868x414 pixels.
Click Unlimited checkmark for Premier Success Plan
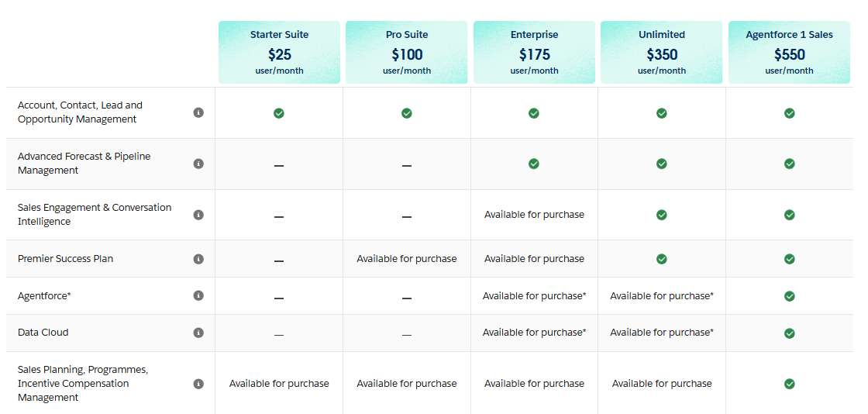coord(662,259)
